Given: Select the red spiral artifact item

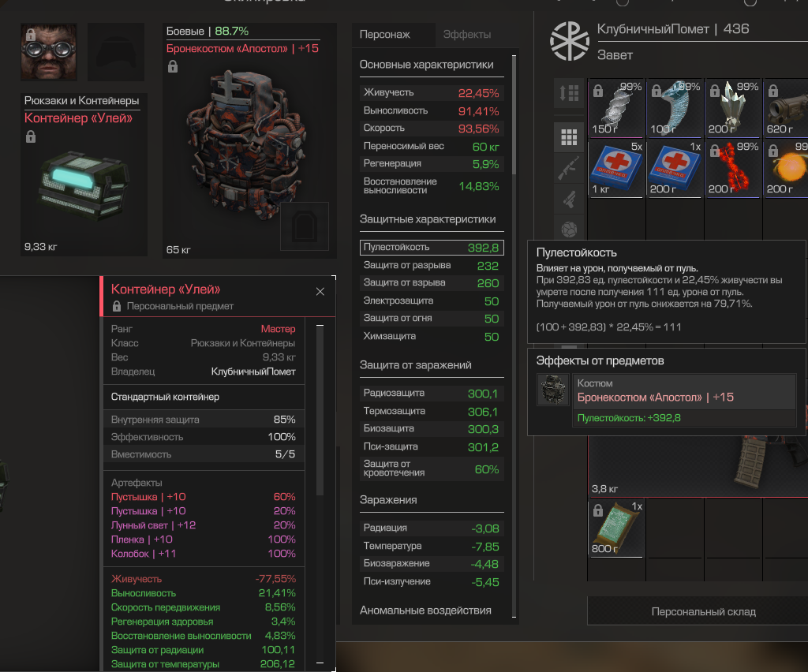Looking at the screenshot, I should coord(733,168).
